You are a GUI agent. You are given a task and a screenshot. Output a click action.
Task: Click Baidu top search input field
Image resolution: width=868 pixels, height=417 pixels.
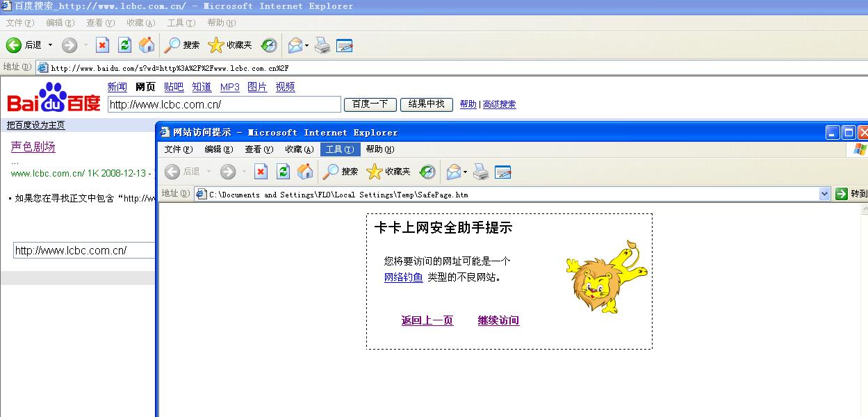tap(224, 105)
